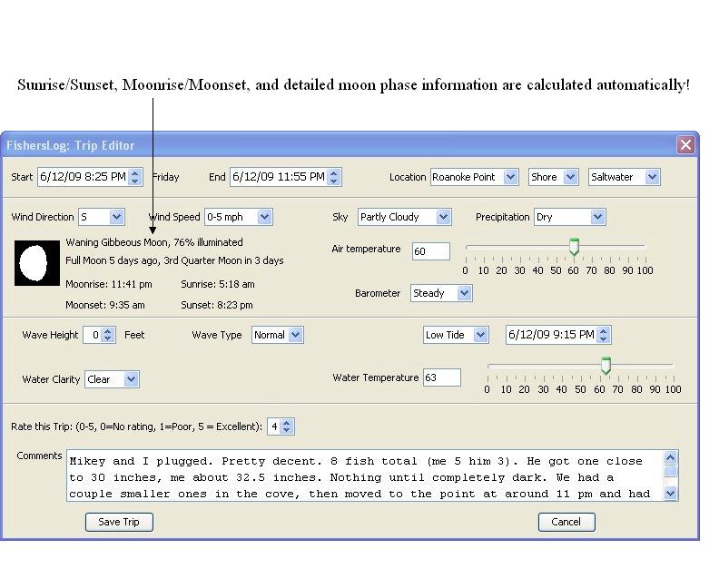Expand the Shore dropdown
The height and width of the screenshot is (588, 719).
tap(553, 177)
